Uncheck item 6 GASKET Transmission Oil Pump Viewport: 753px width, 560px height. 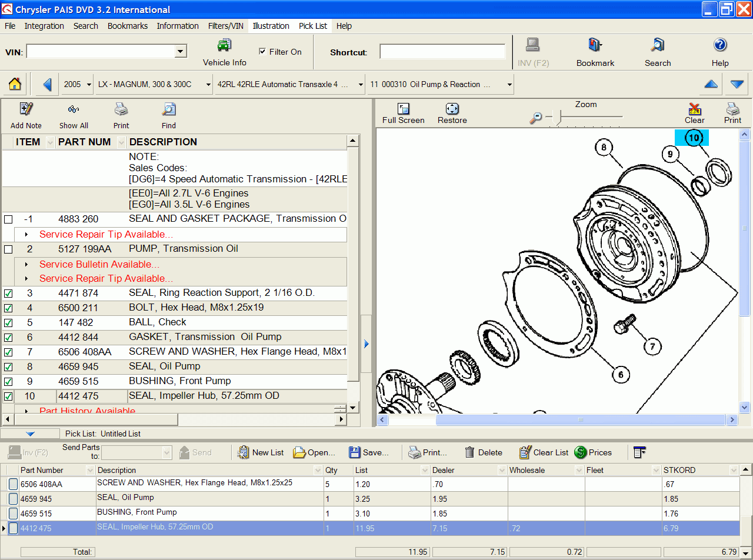click(8, 338)
